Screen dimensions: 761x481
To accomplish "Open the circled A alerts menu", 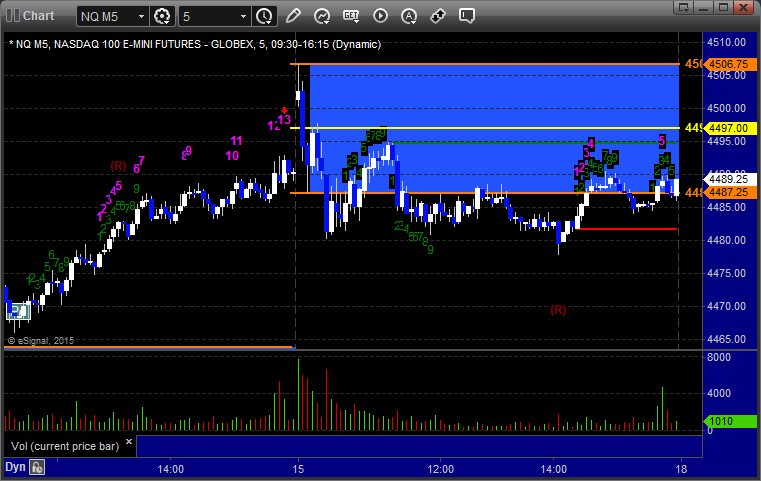I will pos(409,16).
